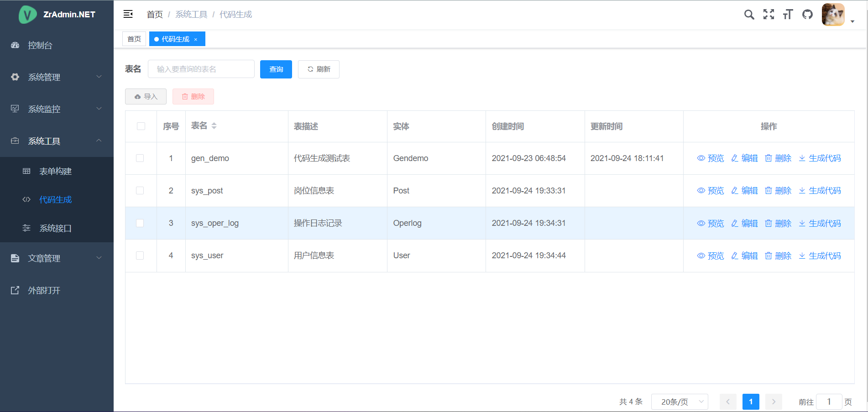Image resolution: width=868 pixels, height=412 pixels.
Task: Toggle the select-all checkbox in table header
Action: [x=141, y=126]
